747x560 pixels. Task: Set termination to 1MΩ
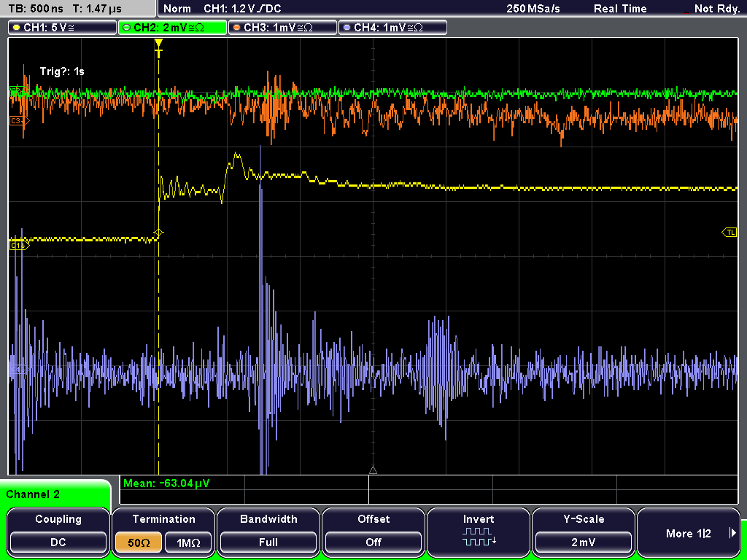pyautogui.click(x=188, y=542)
